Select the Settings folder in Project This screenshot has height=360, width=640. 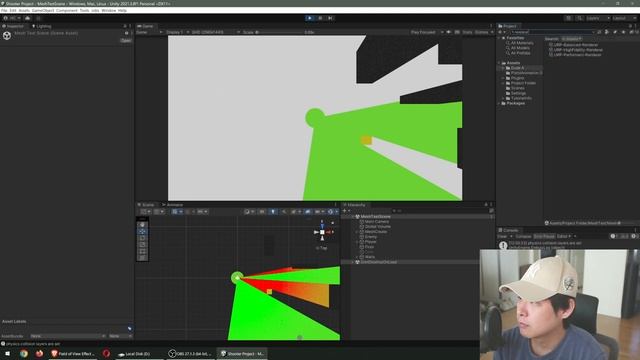pos(518,93)
